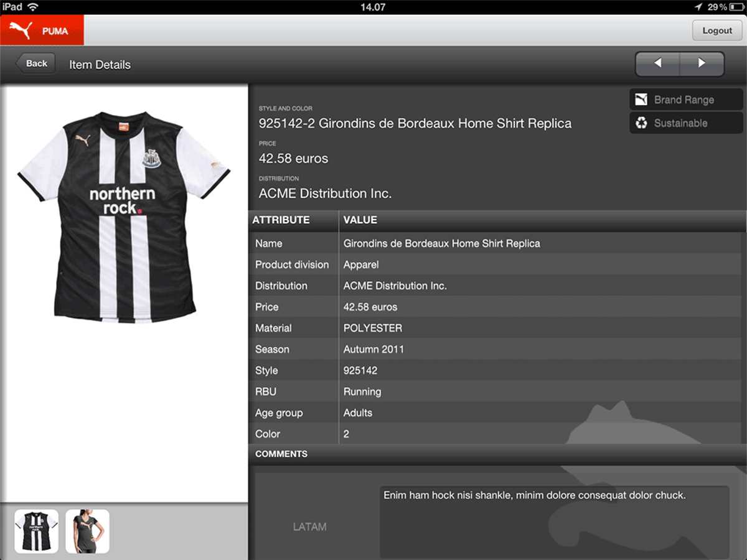This screenshot has height=560, width=747.
Task: Go to next item with right arrow
Action: click(x=702, y=63)
